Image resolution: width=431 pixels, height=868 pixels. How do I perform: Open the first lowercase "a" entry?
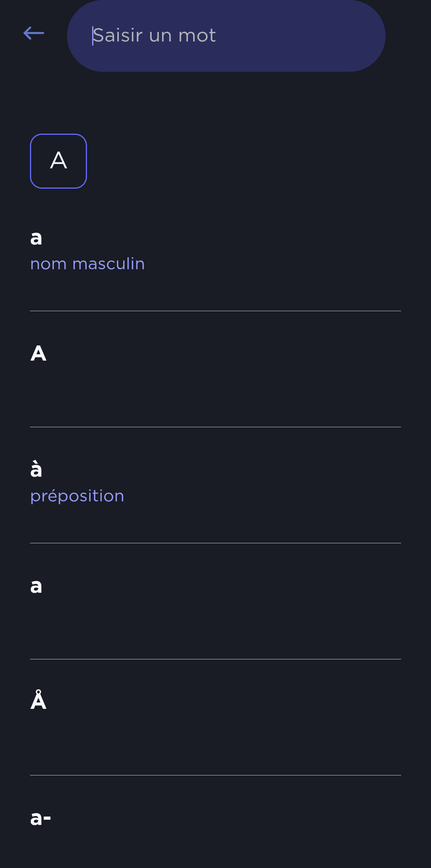(36, 238)
